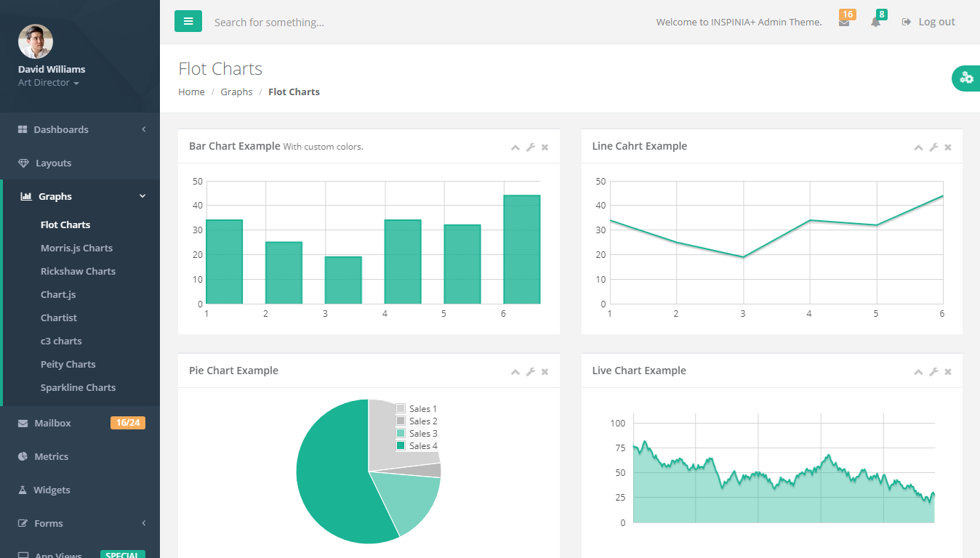Click the Log out link
The image size is (980, 558).
pyautogui.click(x=928, y=22)
